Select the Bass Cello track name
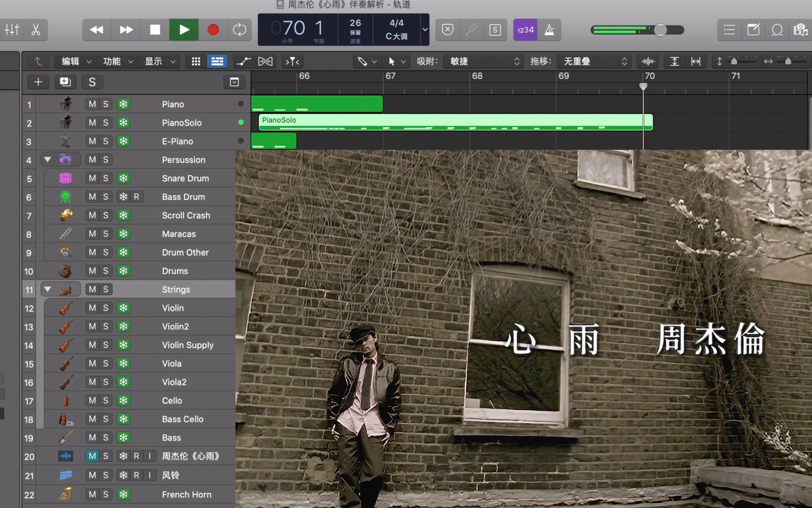Screen dimensions: 812x508 click(x=183, y=419)
